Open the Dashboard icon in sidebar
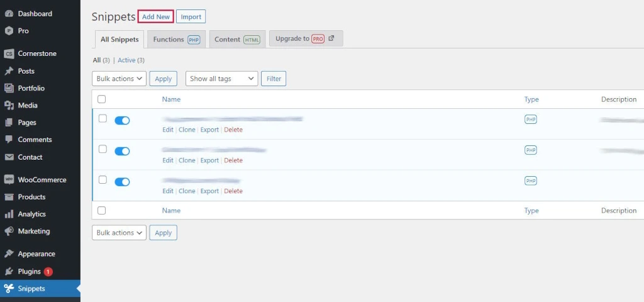The width and height of the screenshot is (644, 302). coord(9,14)
